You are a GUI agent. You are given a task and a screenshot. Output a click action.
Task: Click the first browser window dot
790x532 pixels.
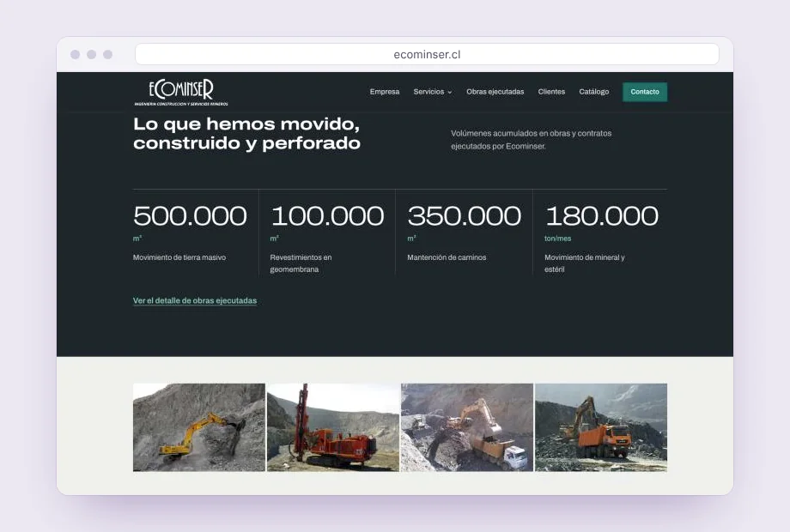tap(75, 54)
